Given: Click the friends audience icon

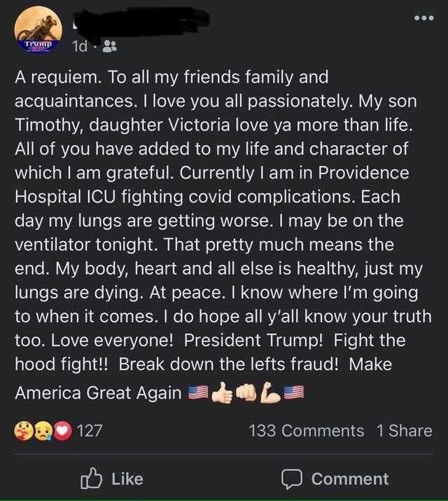Looking at the screenshot, I should point(109,47).
